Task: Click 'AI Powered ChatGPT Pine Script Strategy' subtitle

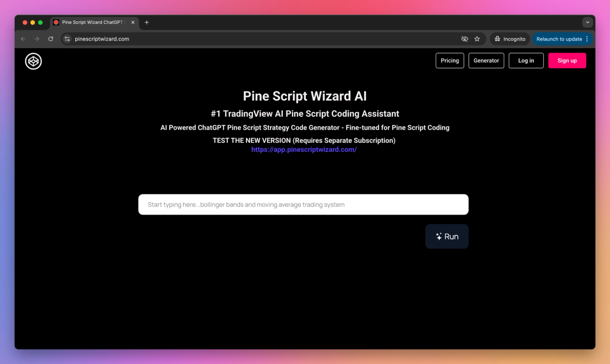Action: pyautogui.click(x=305, y=128)
